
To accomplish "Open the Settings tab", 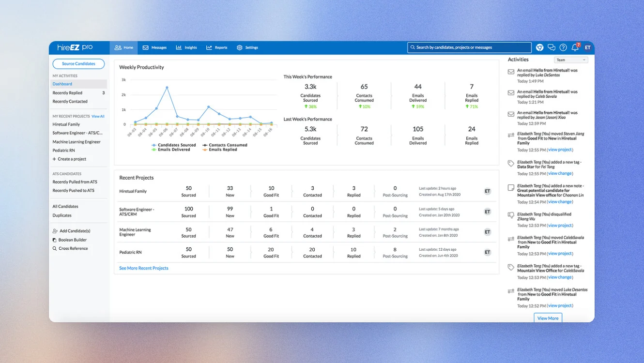I will point(247,47).
